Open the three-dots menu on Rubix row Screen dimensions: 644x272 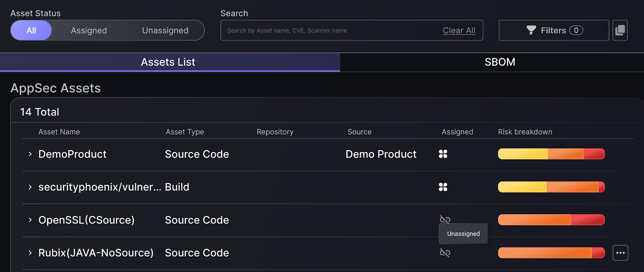(620, 253)
